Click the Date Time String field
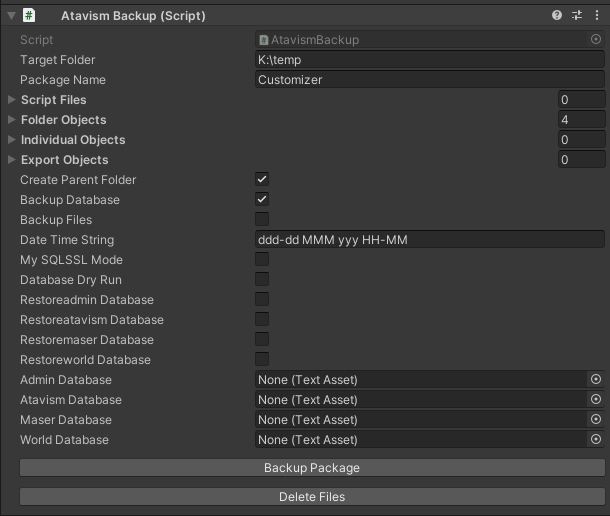 click(x=429, y=240)
